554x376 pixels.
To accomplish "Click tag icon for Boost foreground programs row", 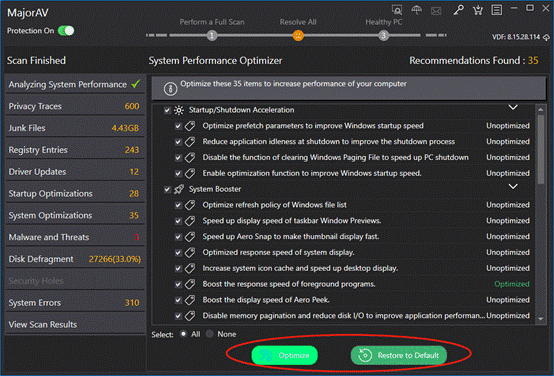I will [x=190, y=284].
